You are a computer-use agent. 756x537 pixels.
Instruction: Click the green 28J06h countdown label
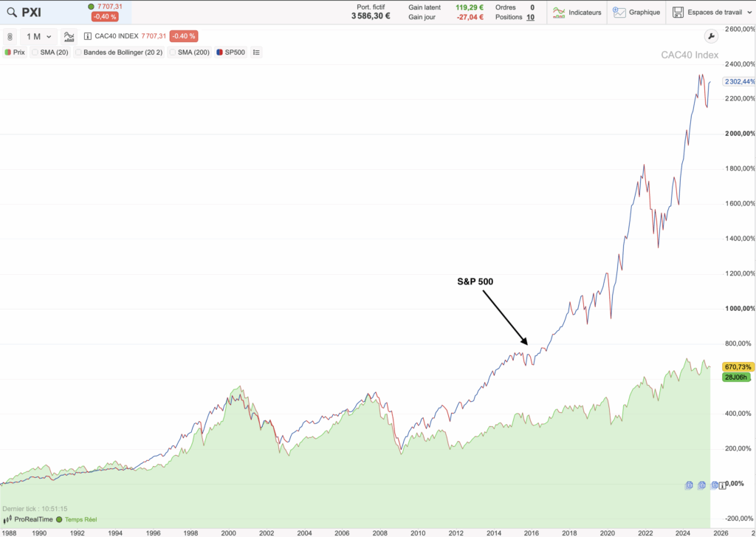738,377
